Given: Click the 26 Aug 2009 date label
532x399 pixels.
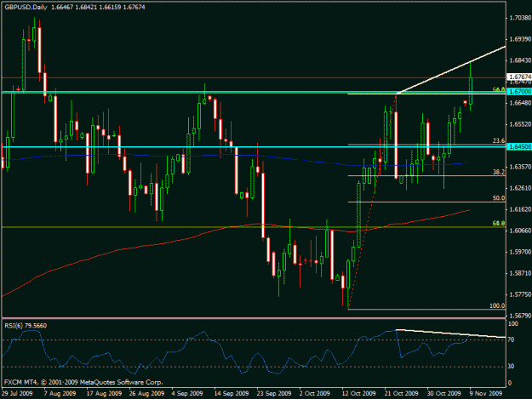Looking at the screenshot, I should (x=146, y=393).
